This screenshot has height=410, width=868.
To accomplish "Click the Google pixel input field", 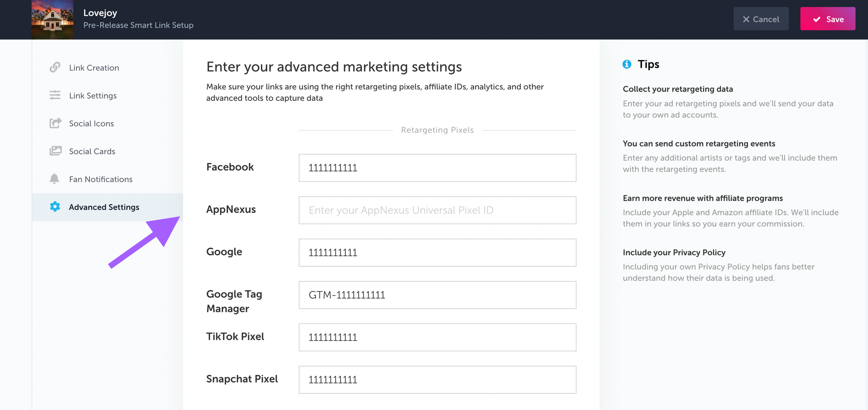I will click(437, 252).
